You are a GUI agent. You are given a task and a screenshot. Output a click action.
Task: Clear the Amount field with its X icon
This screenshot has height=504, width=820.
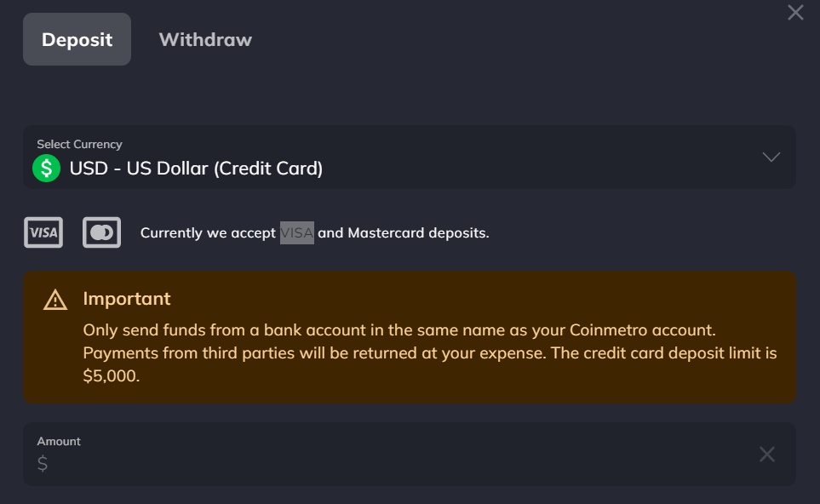click(766, 455)
